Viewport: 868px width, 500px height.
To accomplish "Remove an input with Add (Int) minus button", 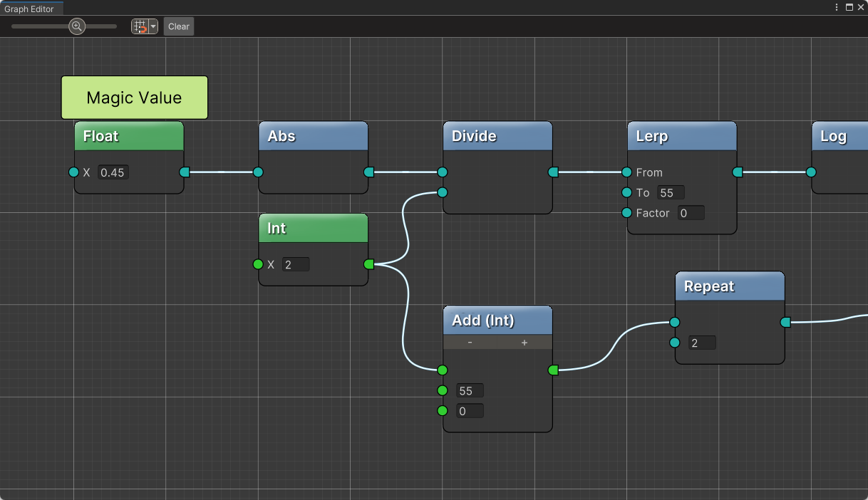I will [x=470, y=343].
